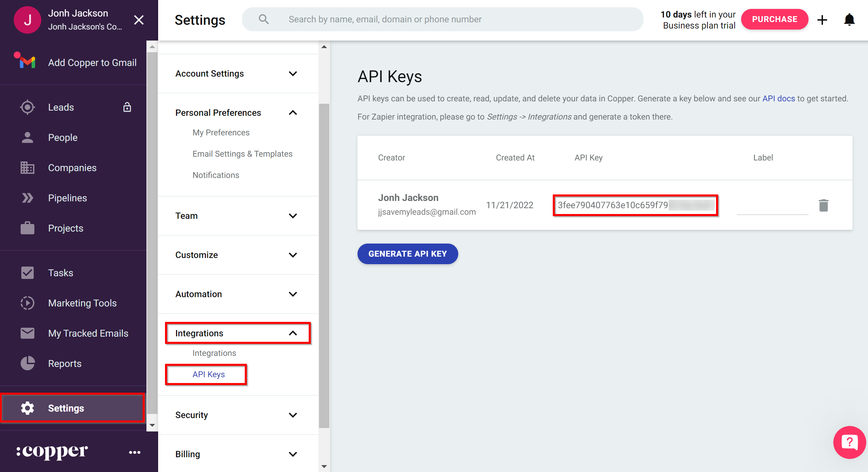Screen dimensions: 868x472
Task: Close the sidebar with the X icon
Action: click(x=139, y=20)
